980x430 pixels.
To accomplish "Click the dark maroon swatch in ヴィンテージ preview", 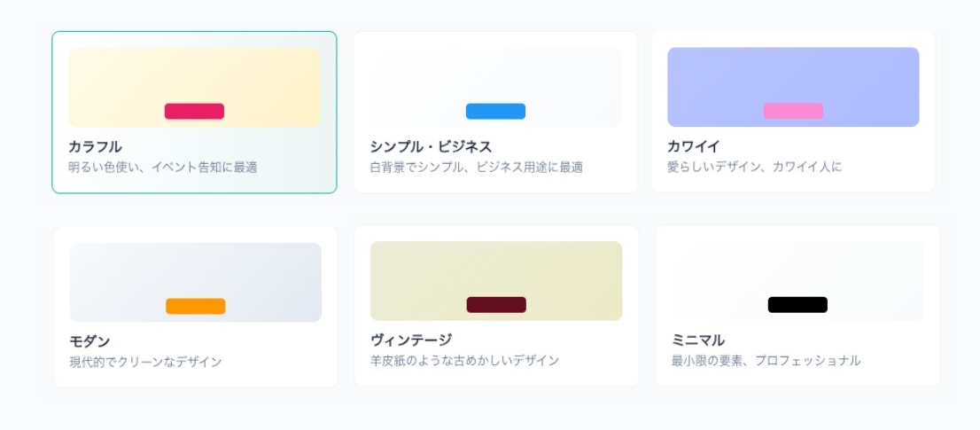I will 496,305.
